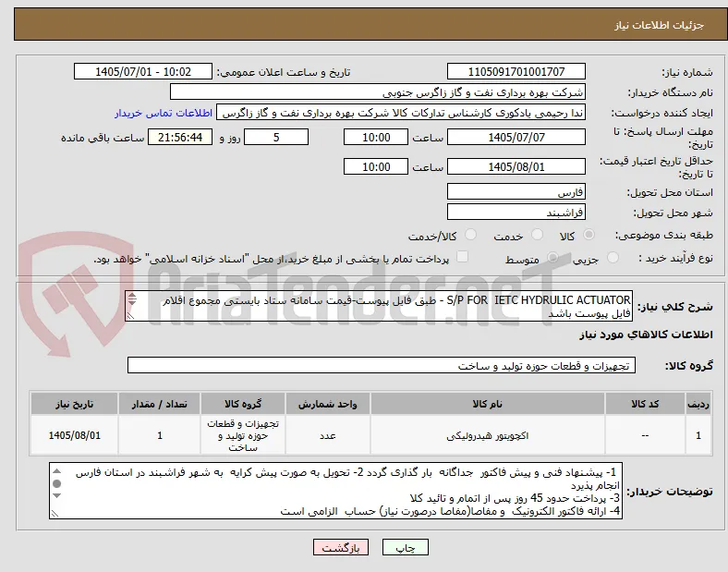
Task: Click the کد کالا column header
Action: (645, 404)
